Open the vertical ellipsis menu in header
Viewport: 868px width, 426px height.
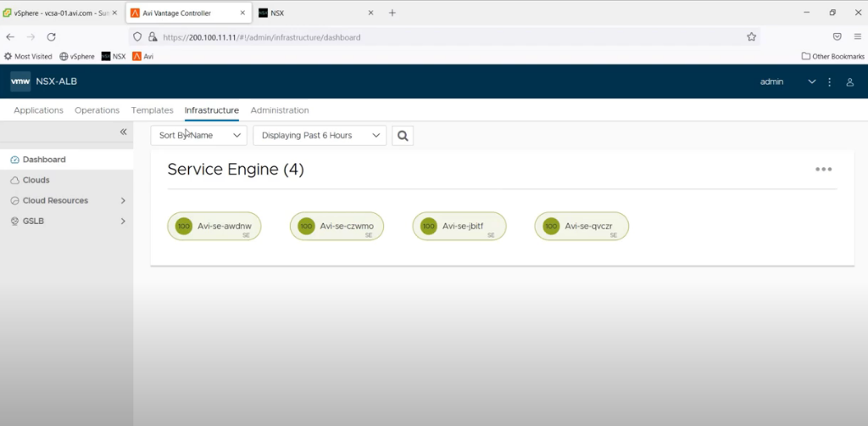coord(830,82)
